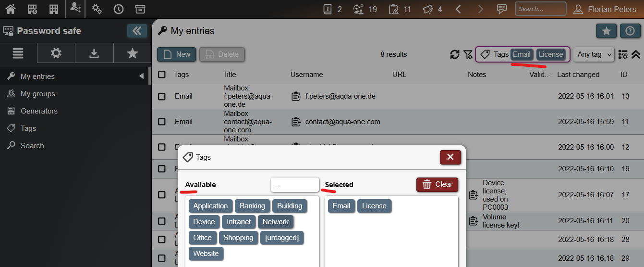Screen dimensions: 644x267
Task: Copy username f.peters@aqua-one.de clipboard icon
Action: click(296, 96)
